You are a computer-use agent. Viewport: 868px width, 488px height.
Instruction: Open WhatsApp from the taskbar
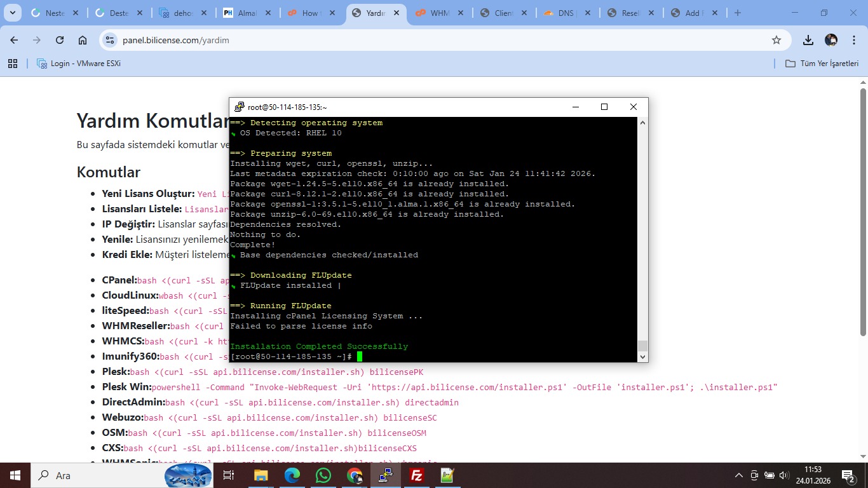(x=323, y=475)
